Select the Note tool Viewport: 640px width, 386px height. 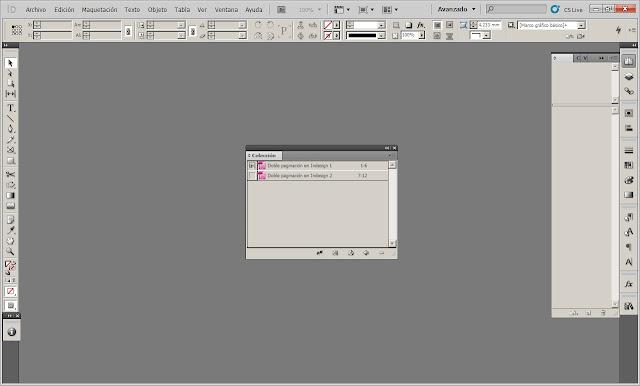pos(11,220)
